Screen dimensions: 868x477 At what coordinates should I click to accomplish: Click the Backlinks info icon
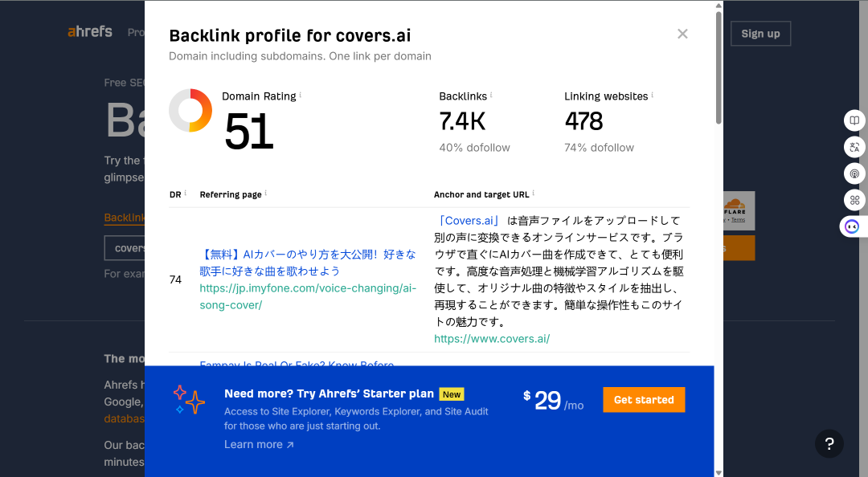coord(491,95)
